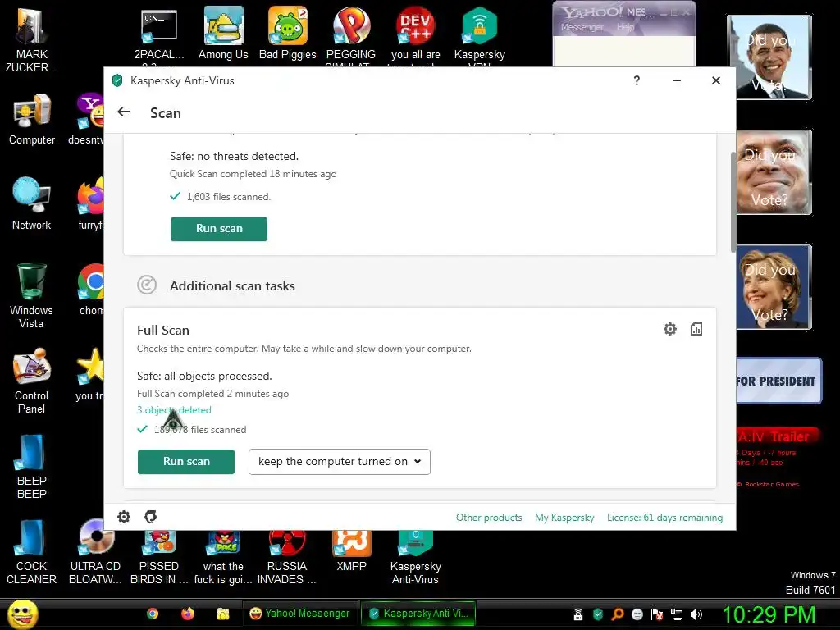Open Computer desktop icon
Image resolution: width=840 pixels, height=630 pixels.
click(32, 119)
